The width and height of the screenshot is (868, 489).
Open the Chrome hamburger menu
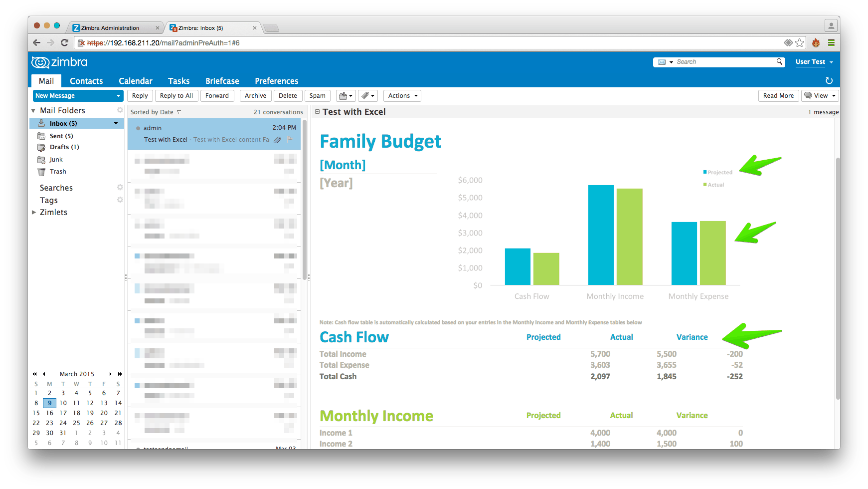click(x=831, y=43)
